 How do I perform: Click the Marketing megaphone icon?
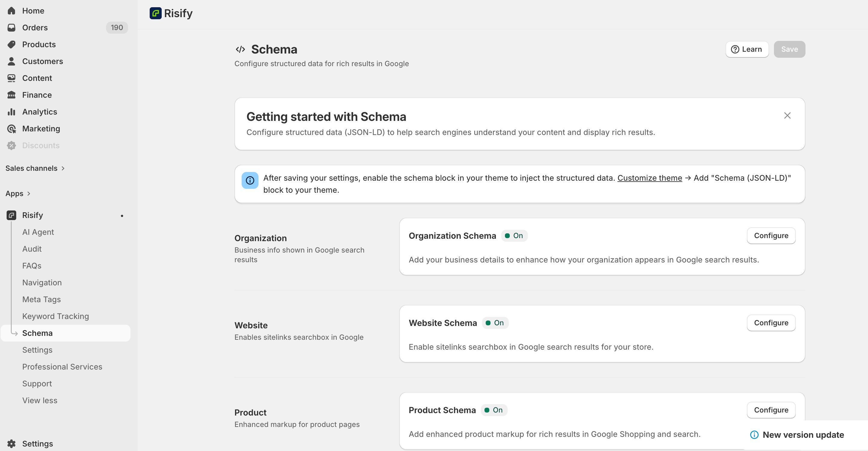point(11,128)
